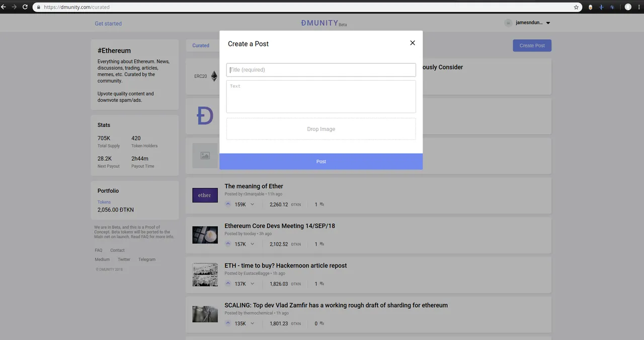This screenshot has width=644, height=340.
Task: Click the DMUNITY D logo post thumbnail
Action: 205,116
